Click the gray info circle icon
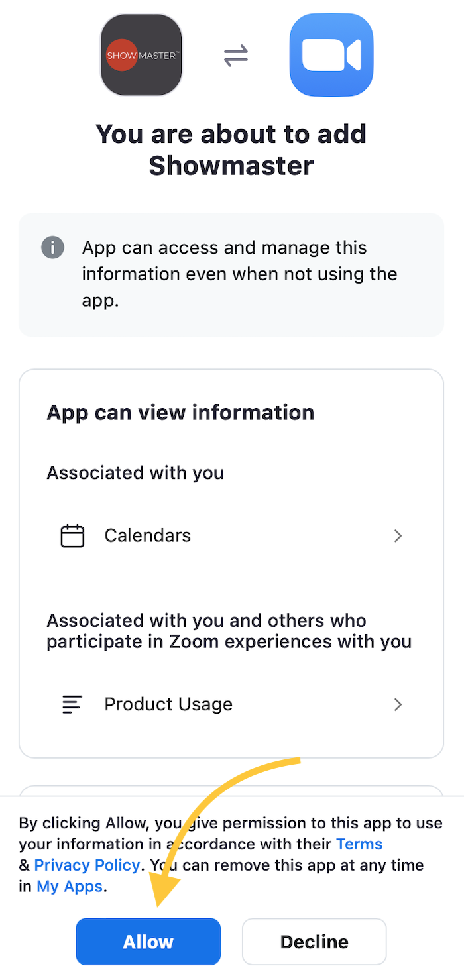The image size is (464, 980). tap(53, 248)
